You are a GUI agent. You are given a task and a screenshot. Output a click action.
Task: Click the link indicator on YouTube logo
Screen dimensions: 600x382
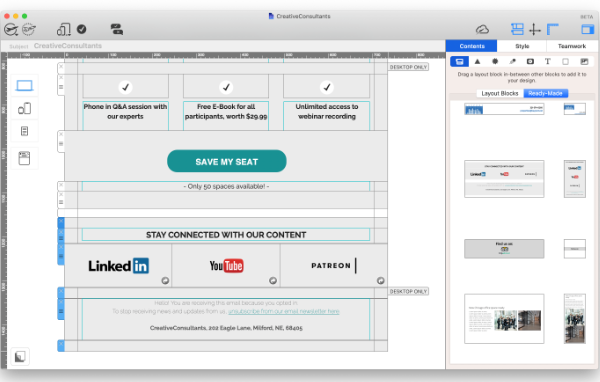click(273, 281)
